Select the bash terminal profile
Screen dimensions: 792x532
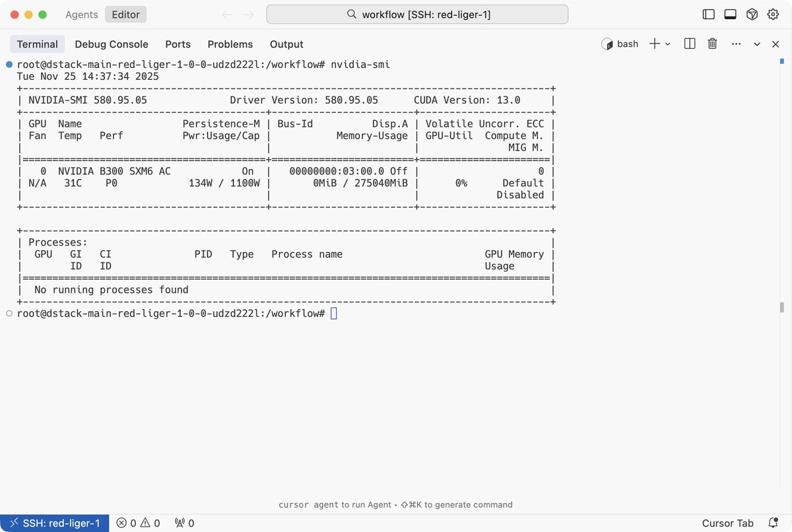coord(620,44)
